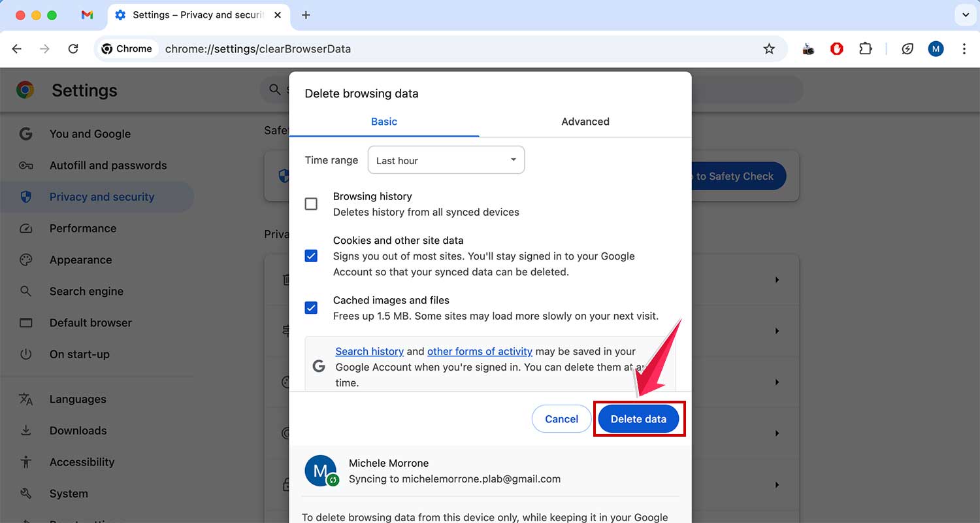
Task: Open the Time range dropdown
Action: click(446, 160)
